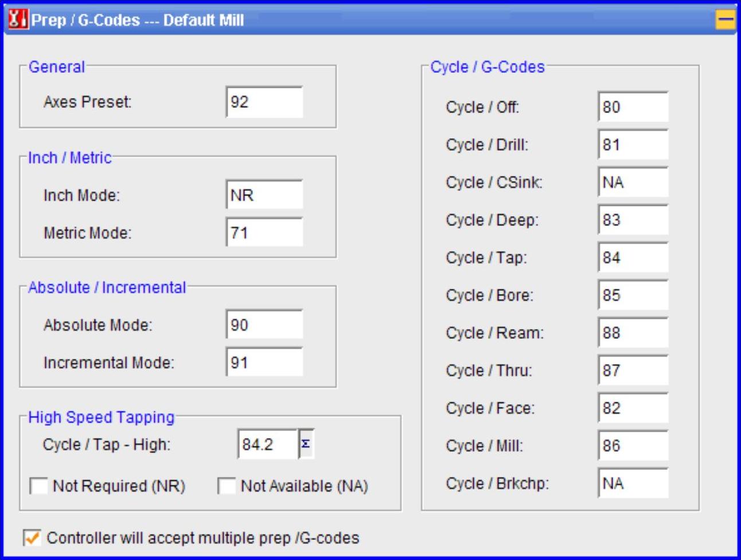Click the Cycle / Off field

tap(633, 107)
